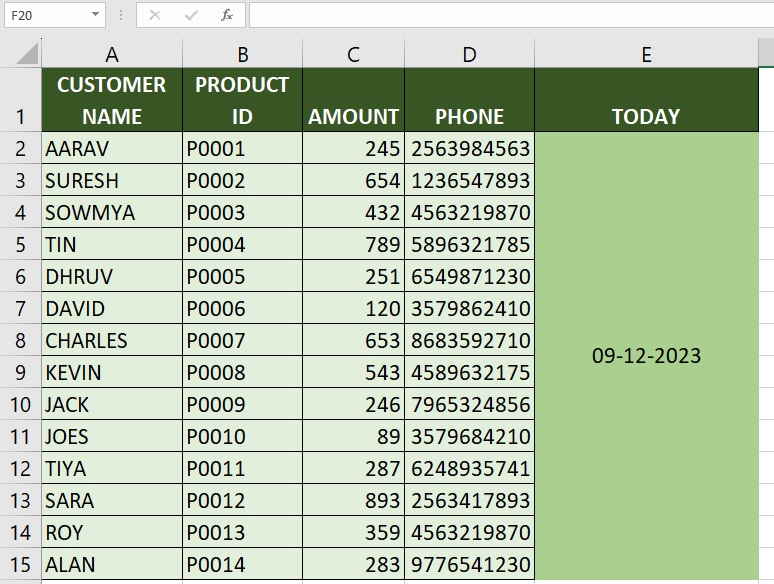Select column C header
Viewport: 774px width, 584px height.
pyautogui.click(x=353, y=55)
